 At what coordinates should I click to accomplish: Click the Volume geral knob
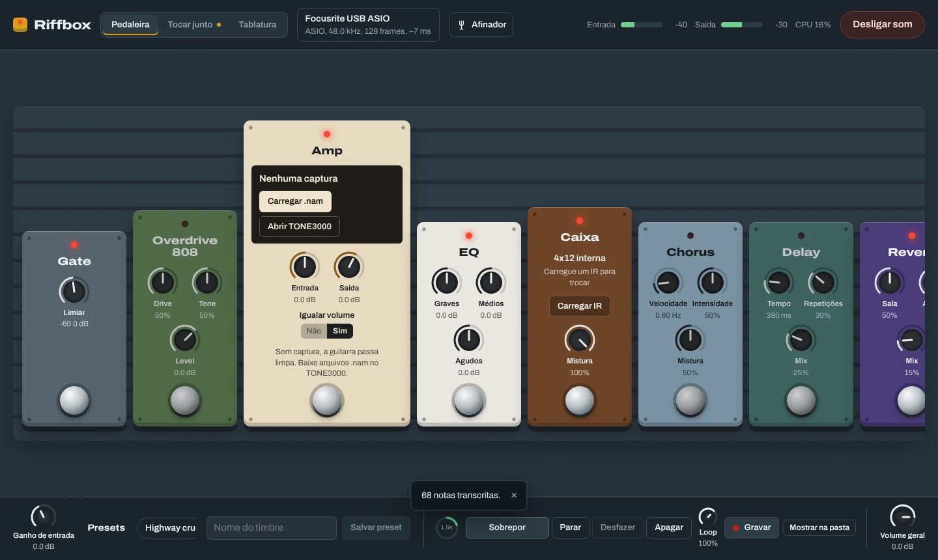(x=903, y=517)
